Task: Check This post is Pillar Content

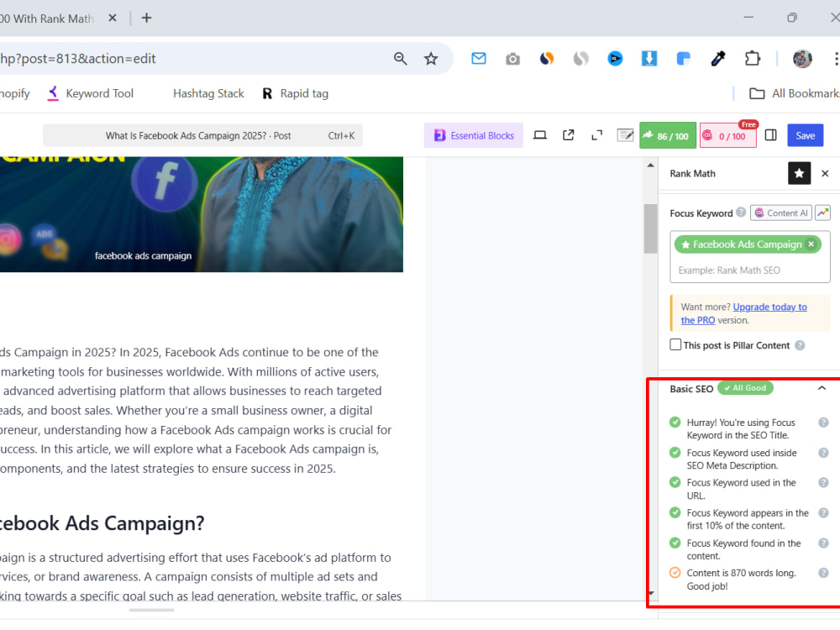Action: pyautogui.click(x=675, y=344)
